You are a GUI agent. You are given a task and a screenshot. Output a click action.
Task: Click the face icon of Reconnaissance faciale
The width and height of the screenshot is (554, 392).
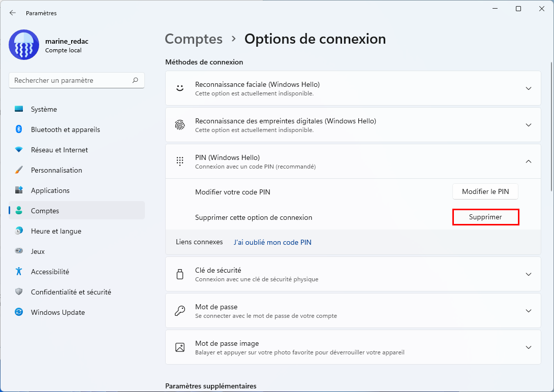click(180, 88)
